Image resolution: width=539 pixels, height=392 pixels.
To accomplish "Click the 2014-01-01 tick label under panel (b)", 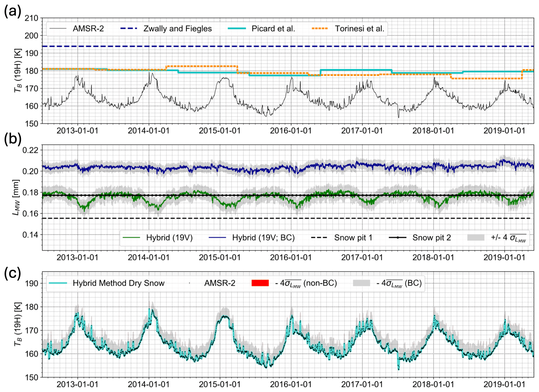I will [148, 257].
